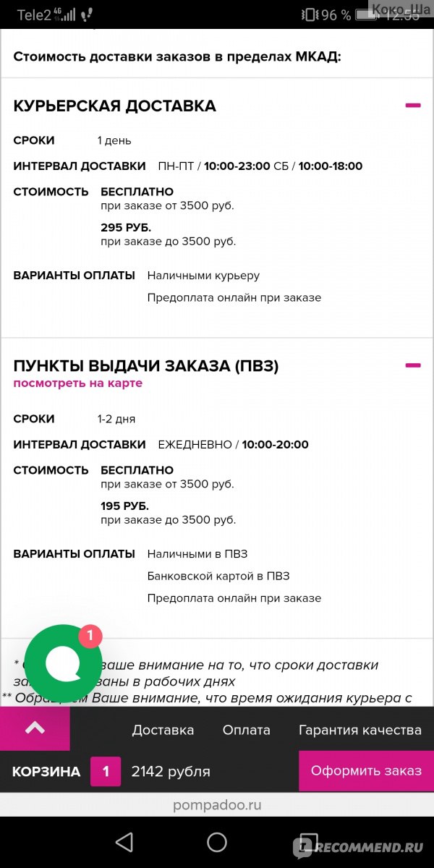Screen dimensions: 434x868
Task: Open the Доставка tab
Action: [163, 730]
